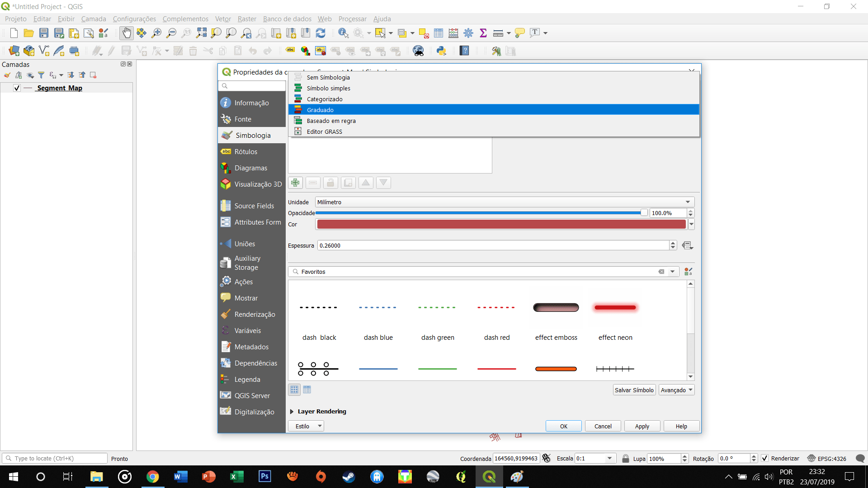Uncheck the Segment Map layer visibility
This screenshot has width=868, height=488.
(16, 88)
